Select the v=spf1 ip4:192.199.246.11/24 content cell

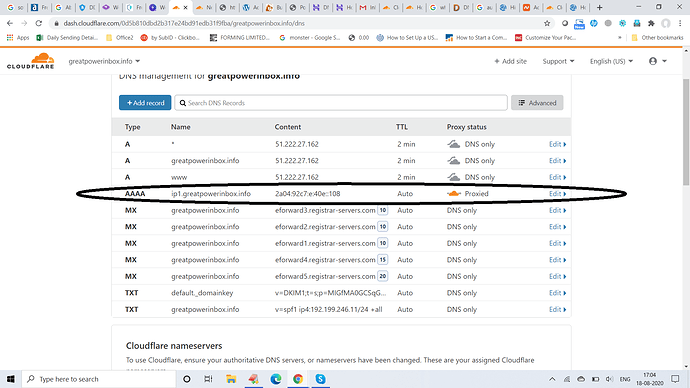[x=329, y=309]
